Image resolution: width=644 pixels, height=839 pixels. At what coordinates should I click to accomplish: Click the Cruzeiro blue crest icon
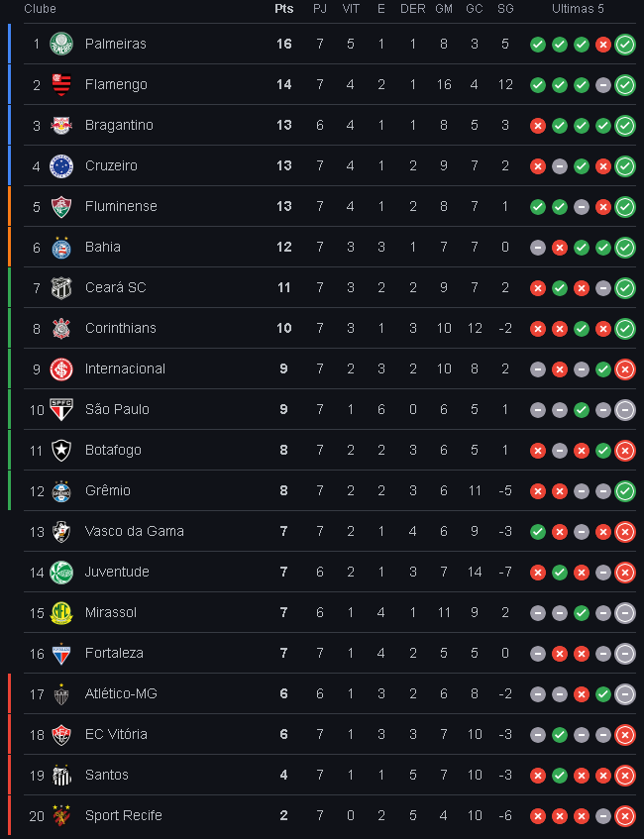tap(61, 165)
